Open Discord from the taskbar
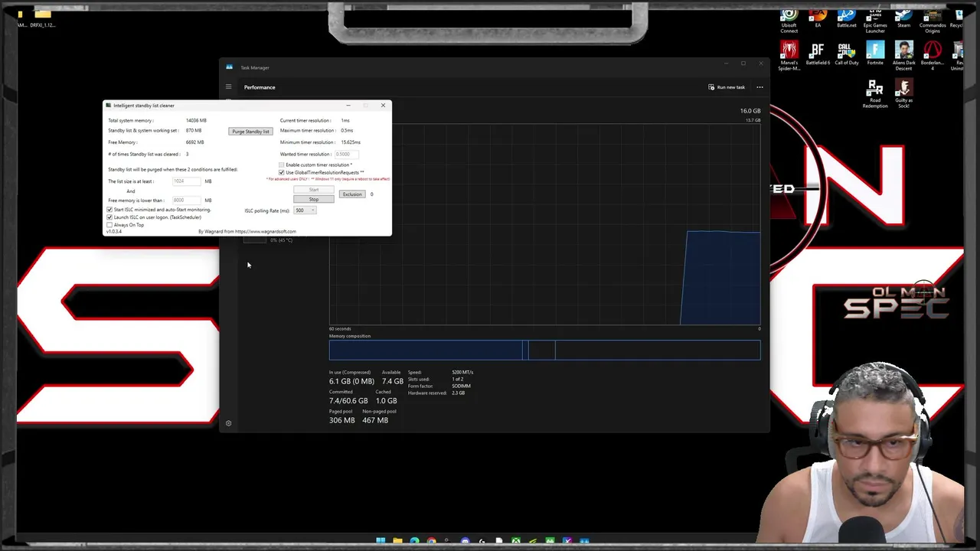 [465, 541]
